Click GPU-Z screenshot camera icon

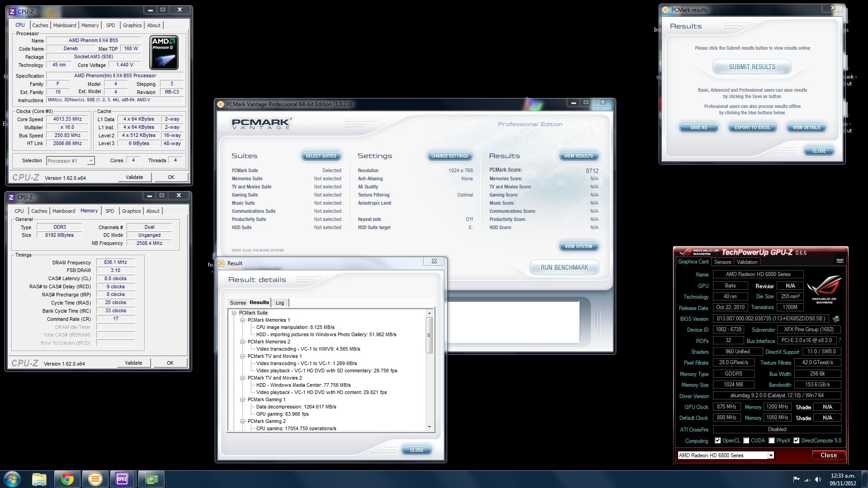click(x=840, y=261)
